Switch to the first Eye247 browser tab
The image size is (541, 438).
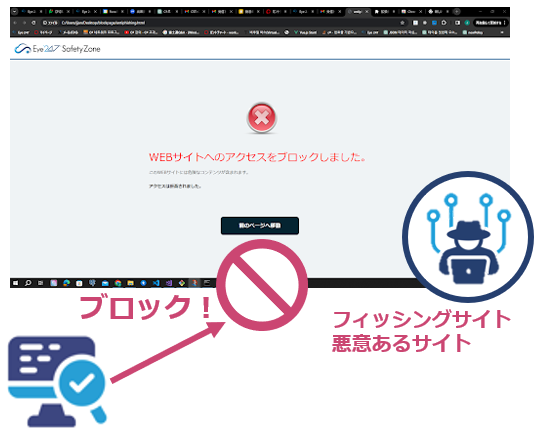click(x=32, y=11)
